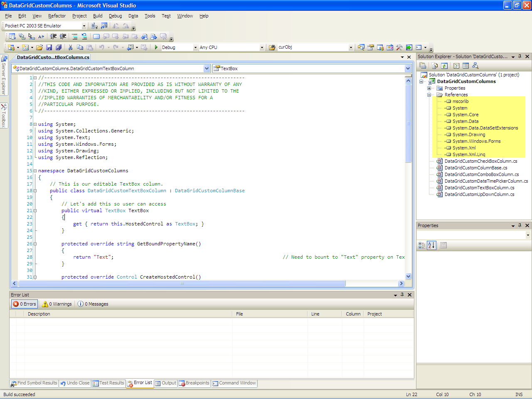Click the Open File folder icon
The image size is (532, 399).
click(x=39, y=47)
